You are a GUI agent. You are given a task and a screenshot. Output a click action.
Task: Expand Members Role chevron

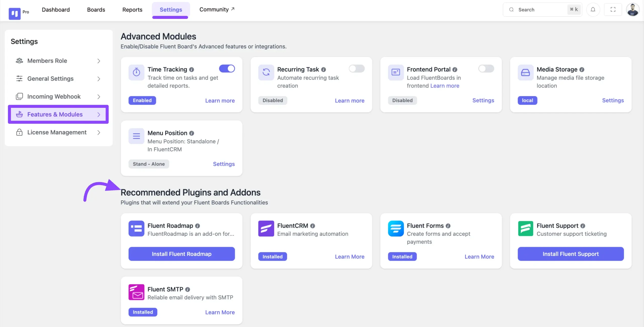tap(99, 61)
